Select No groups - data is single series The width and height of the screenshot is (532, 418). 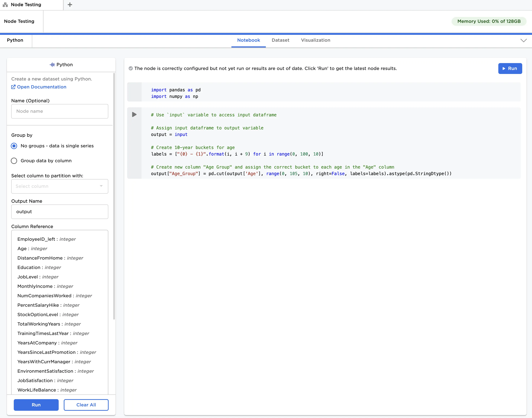[14, 146]
